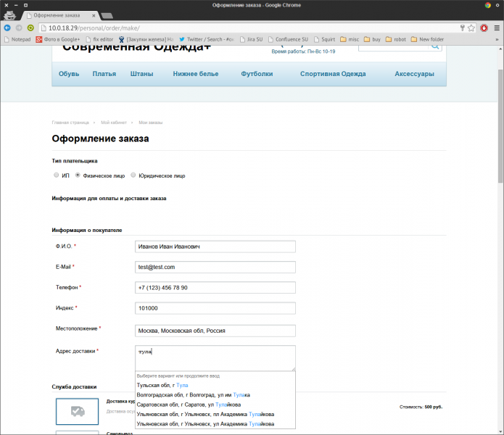Open the Платья category menu item

tap(104, 74)
